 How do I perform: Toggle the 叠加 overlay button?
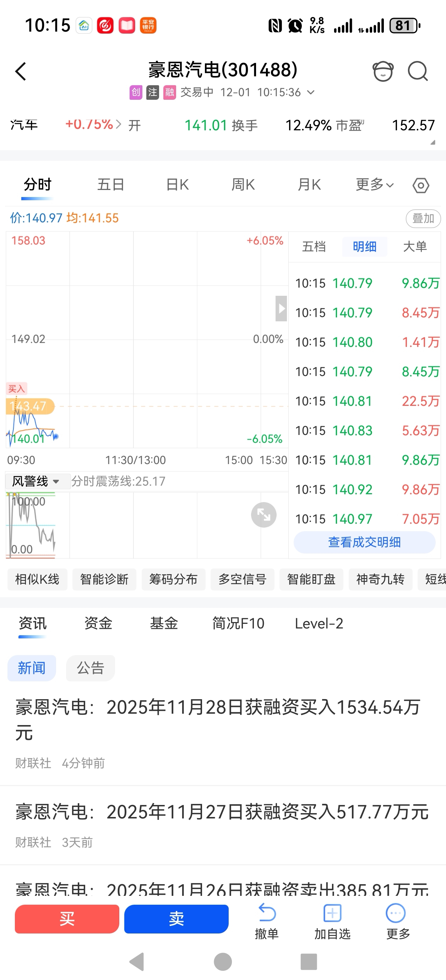pyautogui.click(x=423, y=218)
